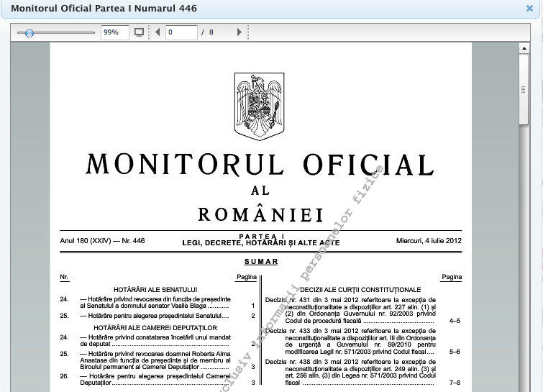
Task: Click 'LEGI, DECRETE, HOTĂRÂRI ȘI ALTE ACTE' line
Action: 261,243
